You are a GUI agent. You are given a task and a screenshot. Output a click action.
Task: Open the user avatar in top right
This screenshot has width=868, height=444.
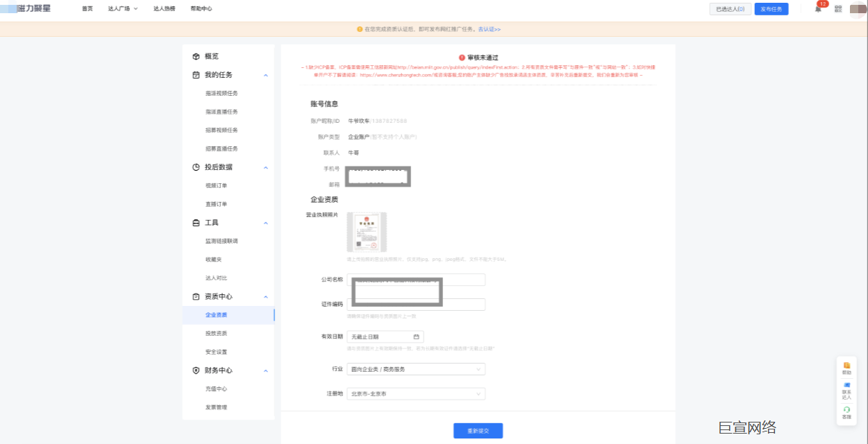tap(858, 9)
